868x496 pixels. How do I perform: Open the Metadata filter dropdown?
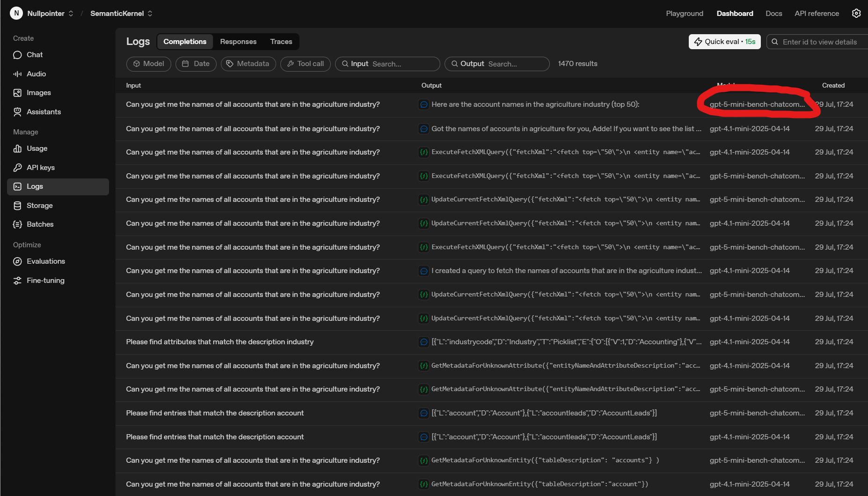(x=248, y=64)
